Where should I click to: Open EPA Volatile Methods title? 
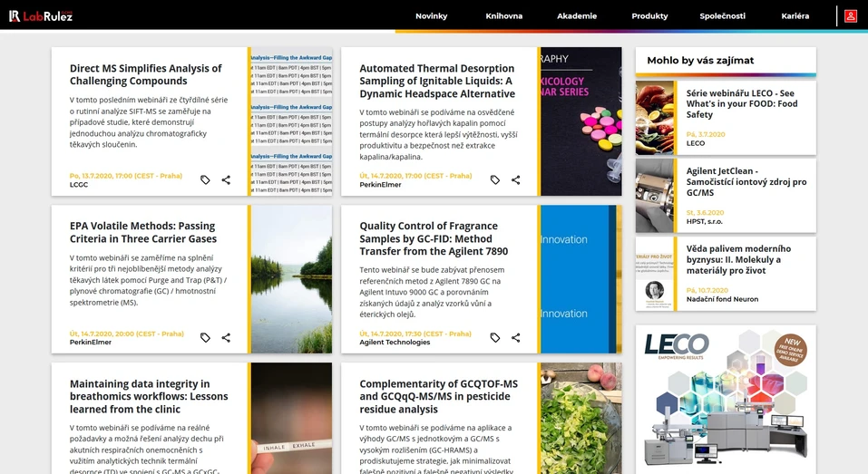(x=142, y=232)
